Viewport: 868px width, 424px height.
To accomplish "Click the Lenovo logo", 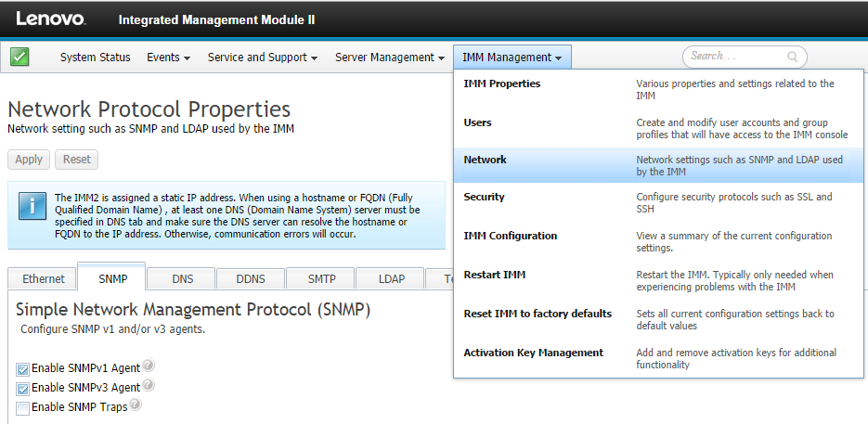I will pyautogui.click(x=51, y=19).
